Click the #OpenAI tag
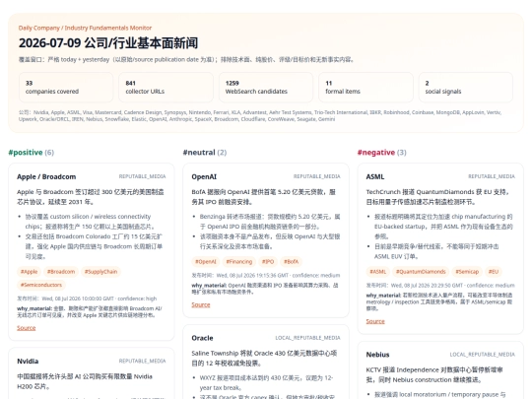 (x=206, y=262)
